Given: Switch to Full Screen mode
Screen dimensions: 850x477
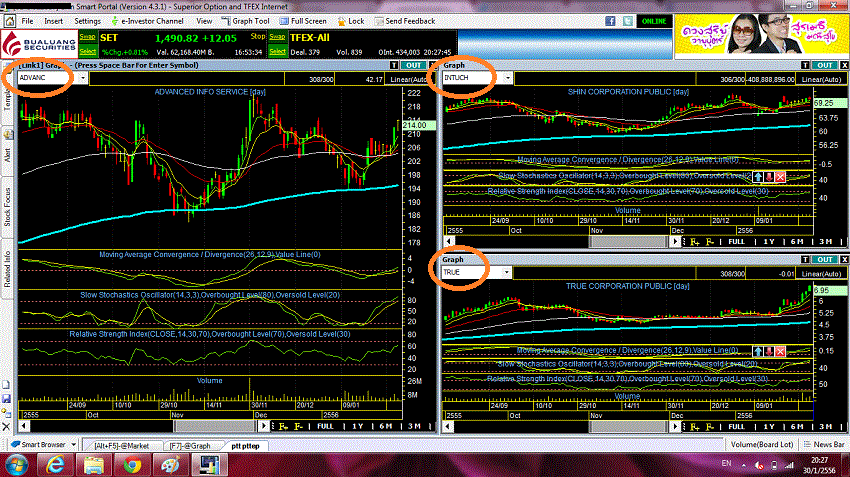Looking at the screenshot, I should [x=303, y=21].
